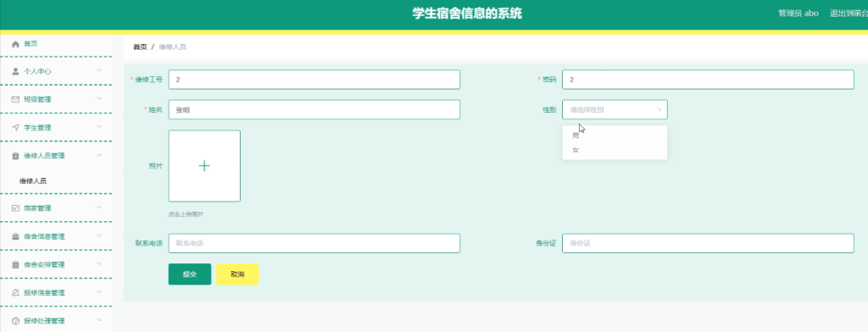Expand the 学生管理 menu chevron
The height and width of the screenshot is (332, 868).
[x=99, y=127]
